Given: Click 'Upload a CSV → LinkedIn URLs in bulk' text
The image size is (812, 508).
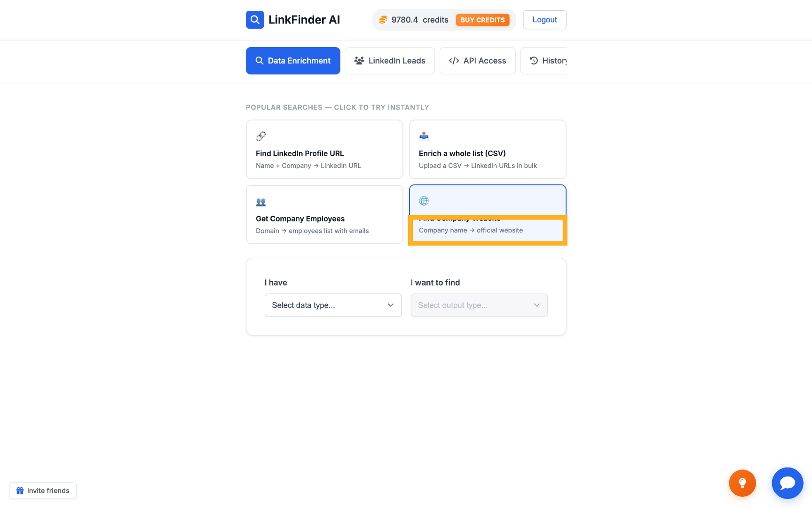Looking at the screenshot, I should [x=478, y=166].
